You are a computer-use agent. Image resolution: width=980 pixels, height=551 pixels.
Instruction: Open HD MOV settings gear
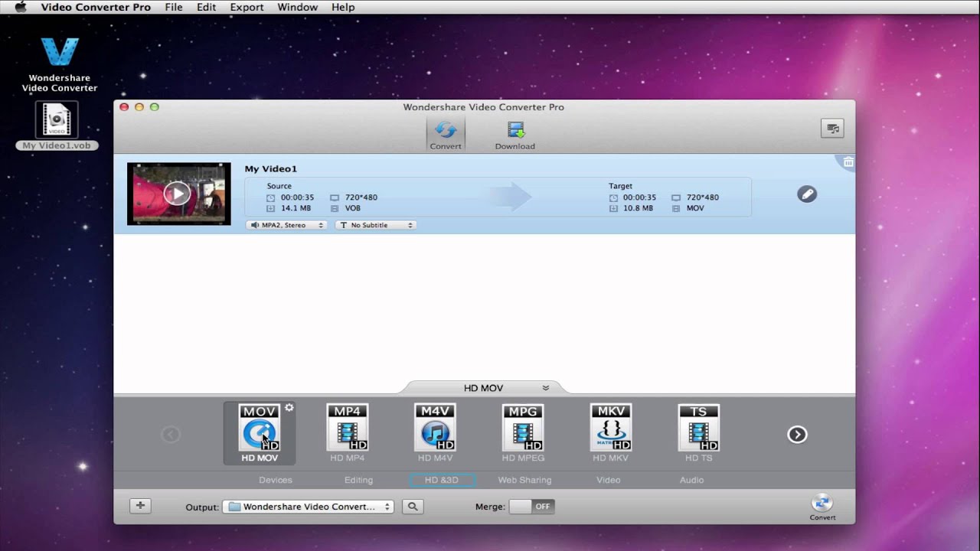point(289,408)
